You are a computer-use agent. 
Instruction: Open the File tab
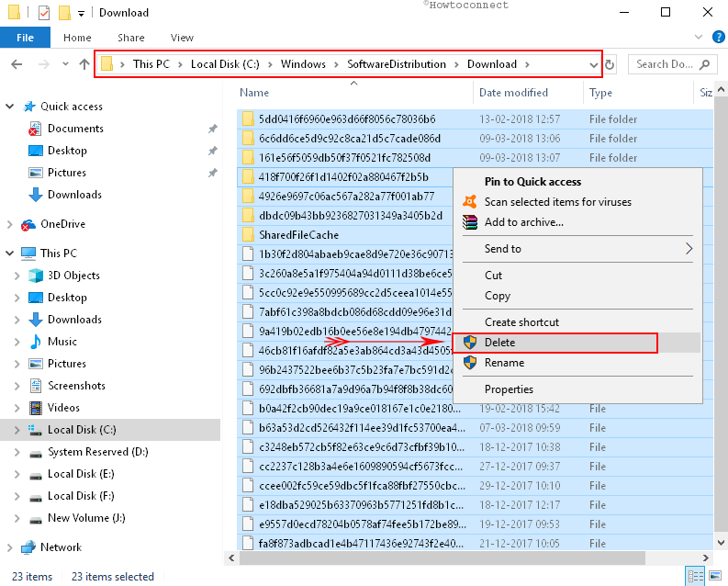[x=25, y=38]
